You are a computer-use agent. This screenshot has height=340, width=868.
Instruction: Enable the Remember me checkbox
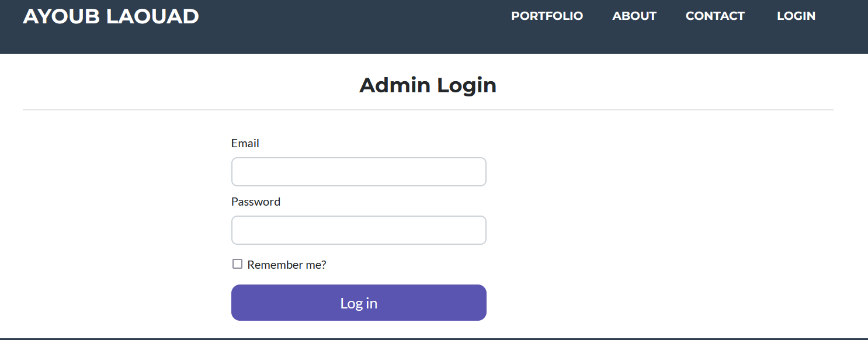[237, 263]
